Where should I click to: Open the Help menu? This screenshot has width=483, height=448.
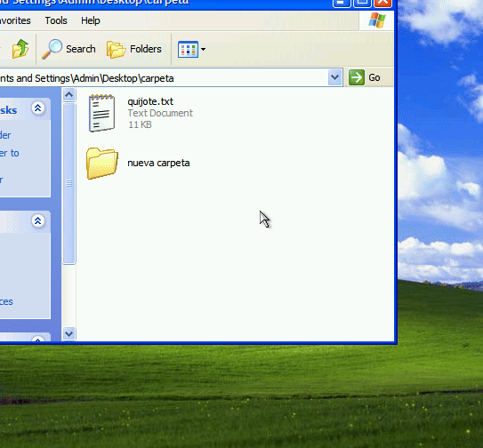coord(90,20)
